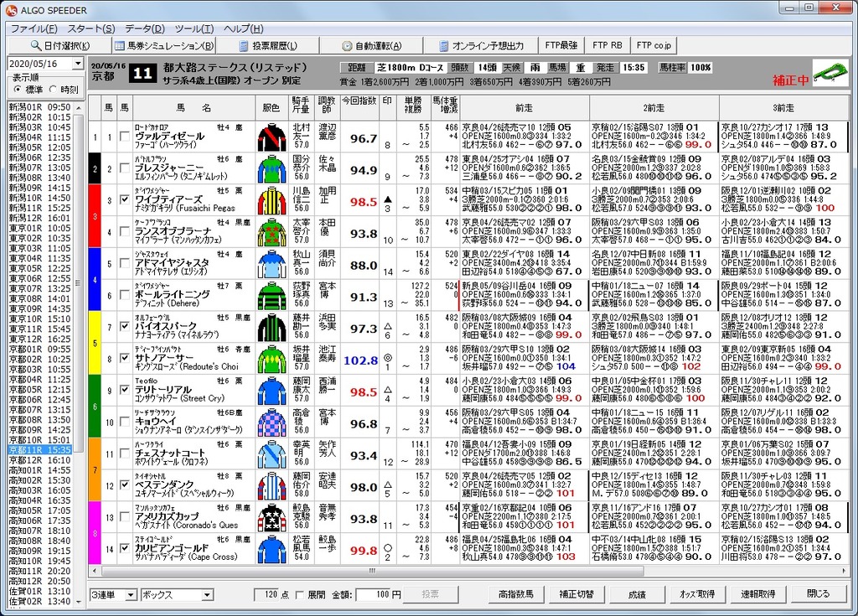
Task: Click the 高指数馬 button
Action: coord(516,594)
